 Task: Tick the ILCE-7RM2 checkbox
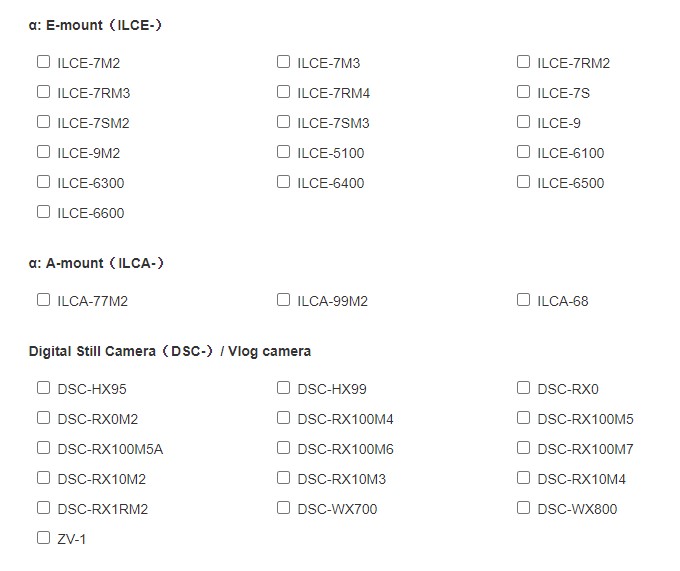[x=523, y=62]
